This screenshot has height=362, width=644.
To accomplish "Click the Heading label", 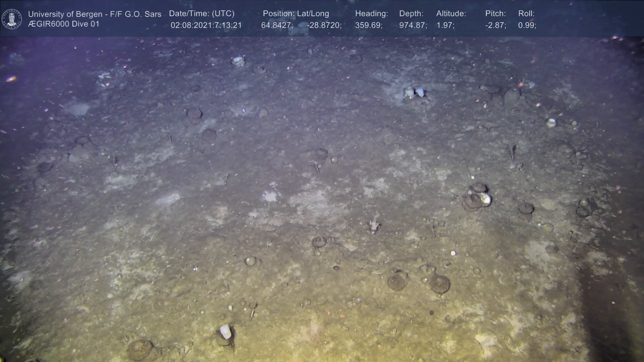I will pos(371,14).
